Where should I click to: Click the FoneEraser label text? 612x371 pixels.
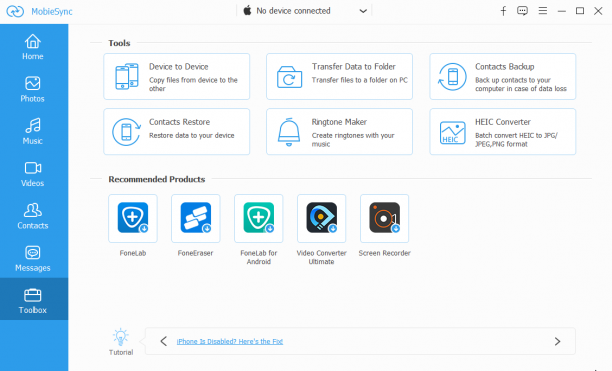click(196, 253)
